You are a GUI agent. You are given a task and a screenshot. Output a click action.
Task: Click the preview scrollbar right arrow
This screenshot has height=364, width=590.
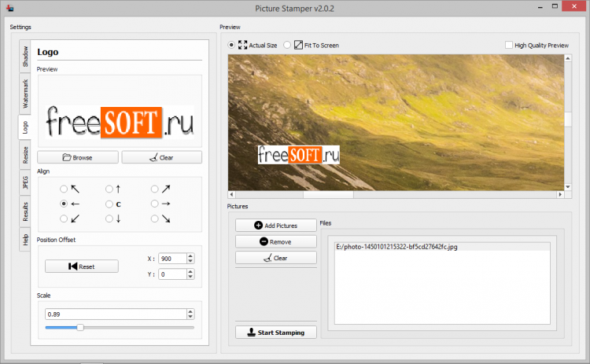[560, 194]
